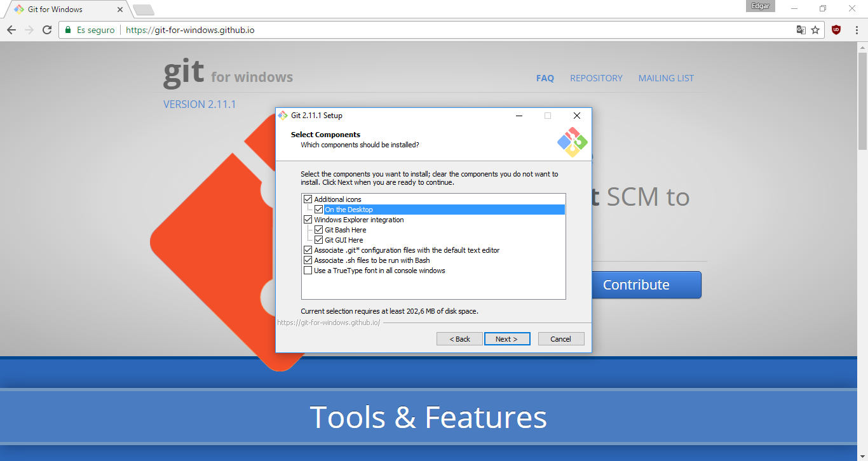The width and height of the screenshot is (868, 461).
Task: Click Git icon in Setup title bar
Action: pos(283,116)
